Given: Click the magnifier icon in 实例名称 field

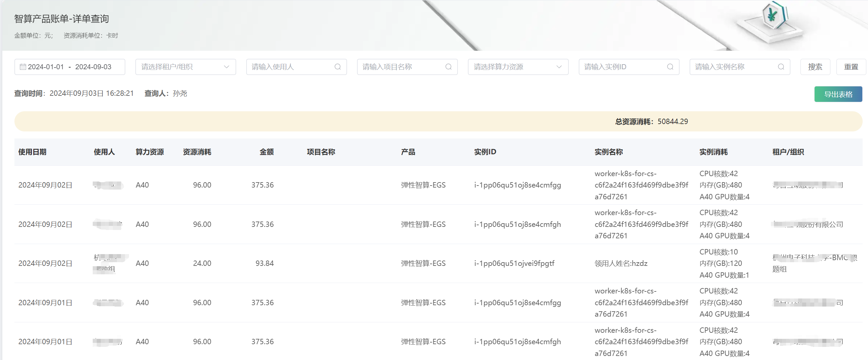Looking at the screenshot, I should pyautogui.click(x=781, y=67).
